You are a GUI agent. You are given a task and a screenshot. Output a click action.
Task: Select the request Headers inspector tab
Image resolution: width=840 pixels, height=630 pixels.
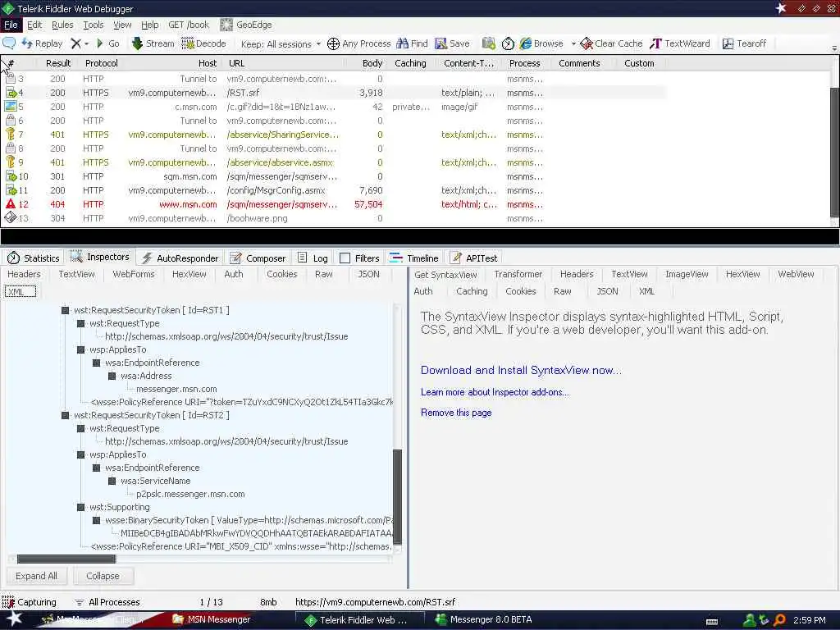tap(24, 274)
